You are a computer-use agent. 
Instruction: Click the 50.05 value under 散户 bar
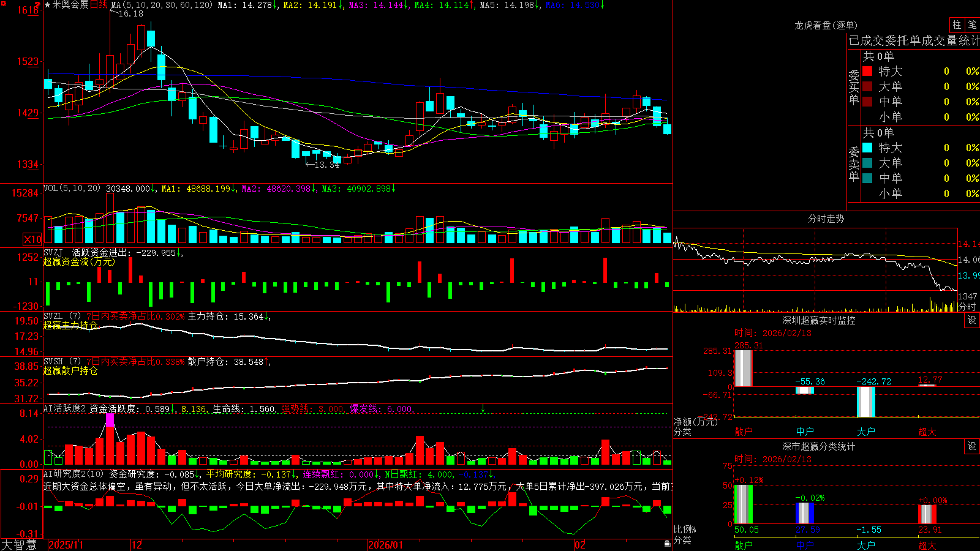[x=747, y=530]
